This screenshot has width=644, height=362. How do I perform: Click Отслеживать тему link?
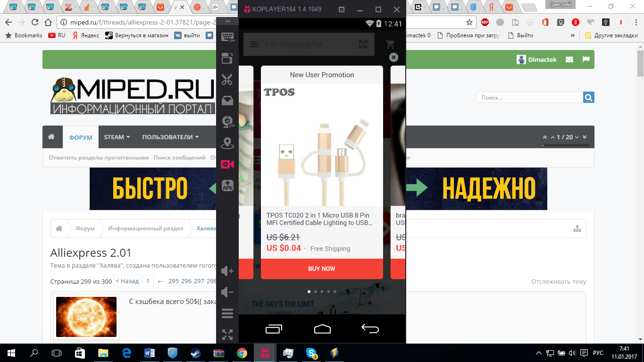pos(559,282)
